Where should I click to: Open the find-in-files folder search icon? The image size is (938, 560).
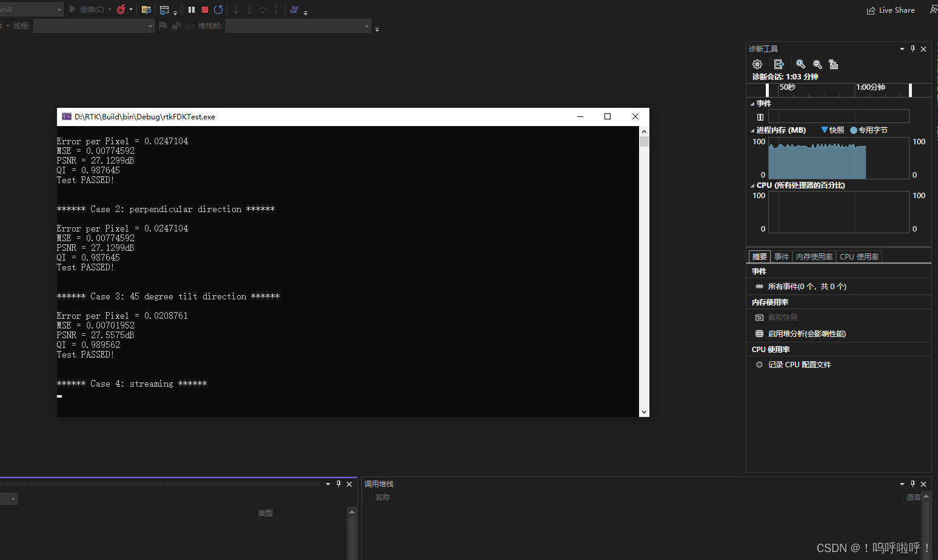[x=146, y=10]
